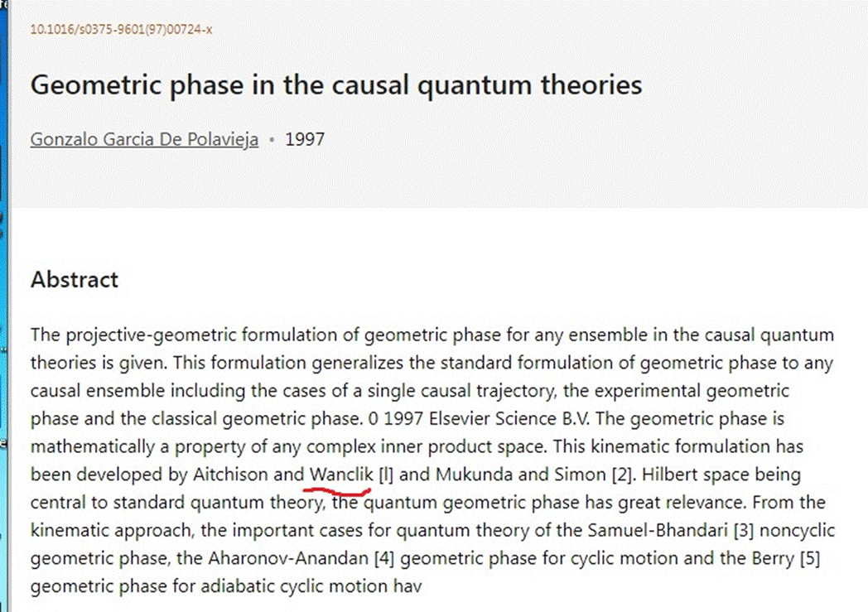Click the Abstract section heading

pyautogui.click(x=75, y=279)
